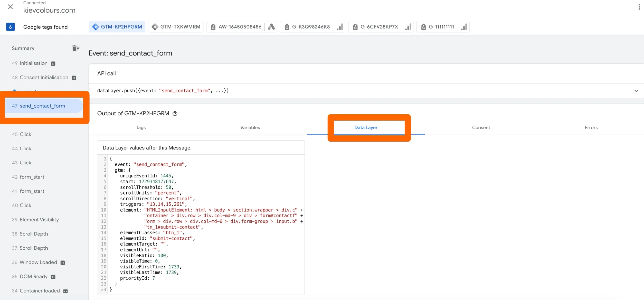Click the analytics bars icon beside G-6CFV28KP7X
Screen dimensions: 644x300
(408, 27)
